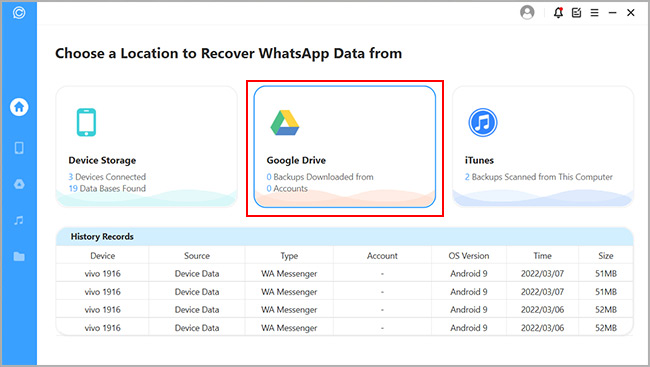Image resolution: width=650 pixels, height=367 pixels.
Task: Click the Google Drive card title
Action: pos(296,160)
